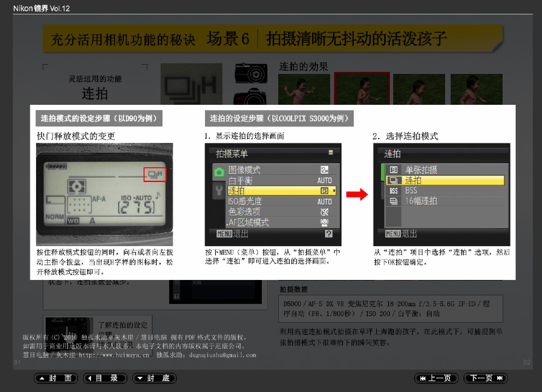Click the battery indicator on LCD panel
This screenshot has height=392, width=542.
click(56, 166)
